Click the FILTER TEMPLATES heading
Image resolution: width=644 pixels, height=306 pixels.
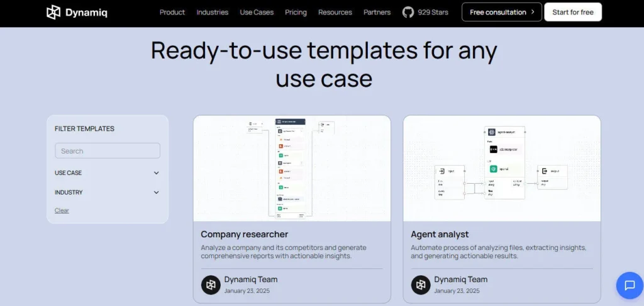(85, 128)
